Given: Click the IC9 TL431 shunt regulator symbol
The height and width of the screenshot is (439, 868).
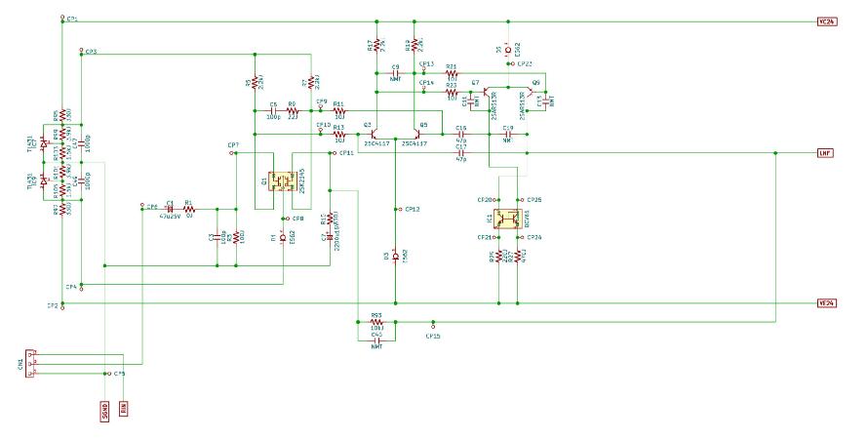Looking at the screenshot, I should pos(43,180).
